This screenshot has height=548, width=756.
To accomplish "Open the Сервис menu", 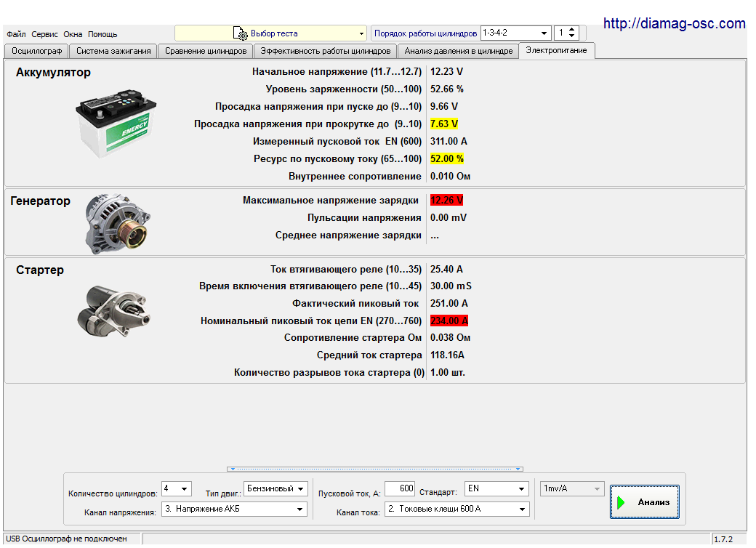I will [44, 34].
